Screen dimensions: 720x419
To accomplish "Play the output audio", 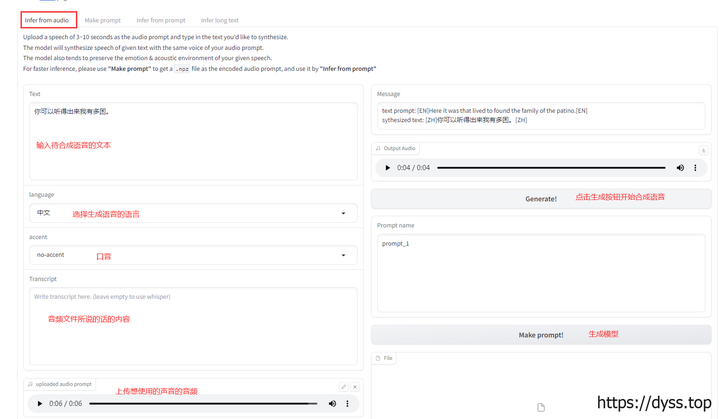I will pyautogui.click(x=388, y=168).
